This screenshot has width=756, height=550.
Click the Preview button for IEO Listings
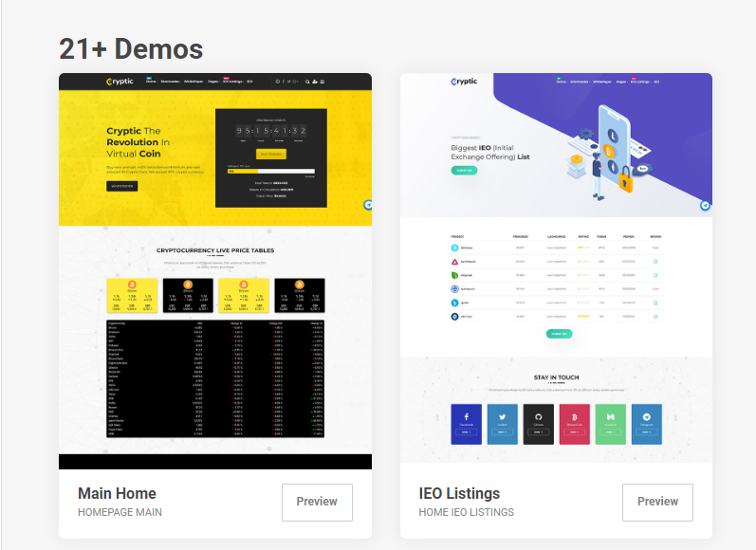(x=657, y=503)
